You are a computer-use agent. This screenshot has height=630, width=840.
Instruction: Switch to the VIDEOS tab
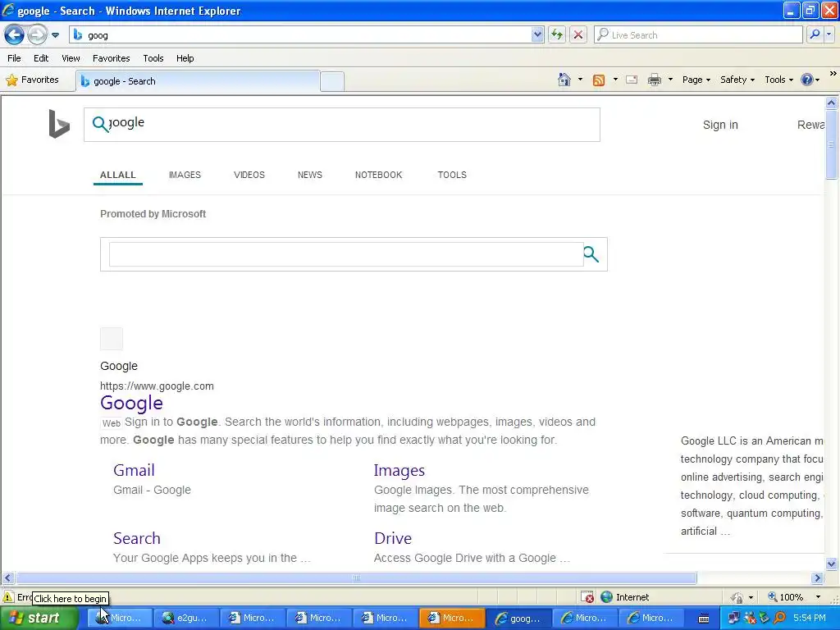point(249,176)
